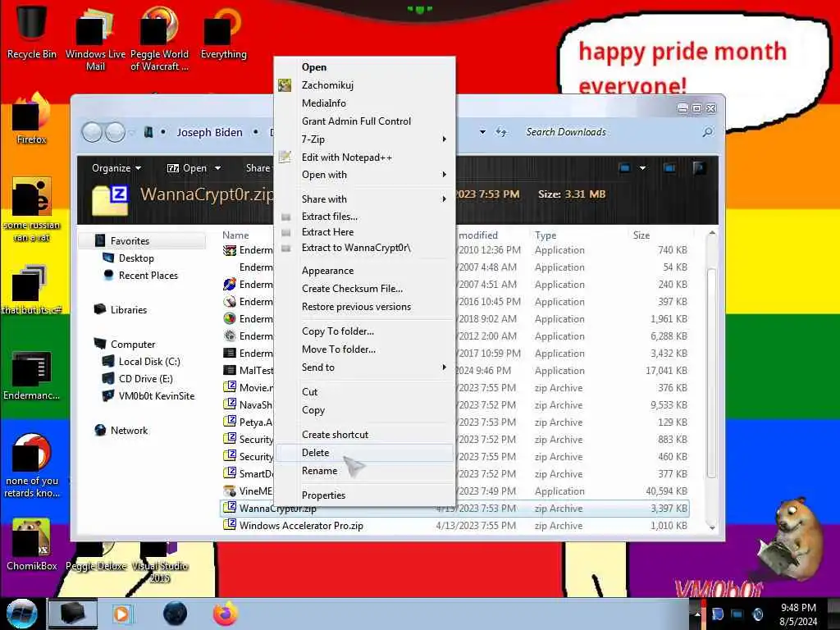Choose Extract Here
The width and height of the screenshot is (840, 630).
(x=364, y=232)
